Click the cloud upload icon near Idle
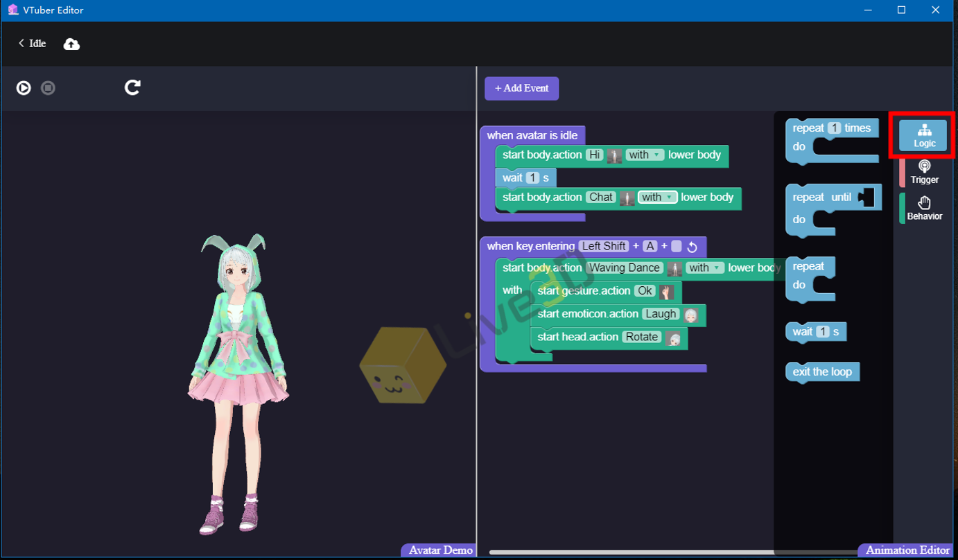Screen dimensions: 958x560 (71, 44)
